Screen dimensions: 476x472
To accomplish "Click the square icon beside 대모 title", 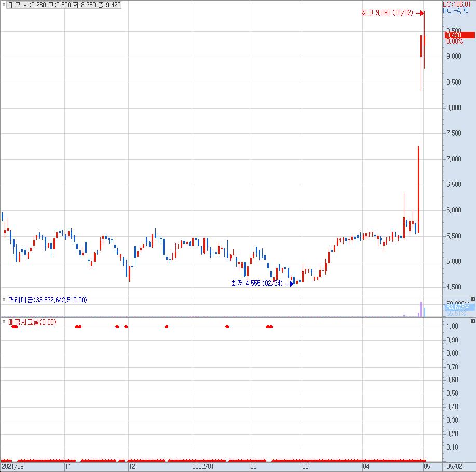I will pos(4,5).
